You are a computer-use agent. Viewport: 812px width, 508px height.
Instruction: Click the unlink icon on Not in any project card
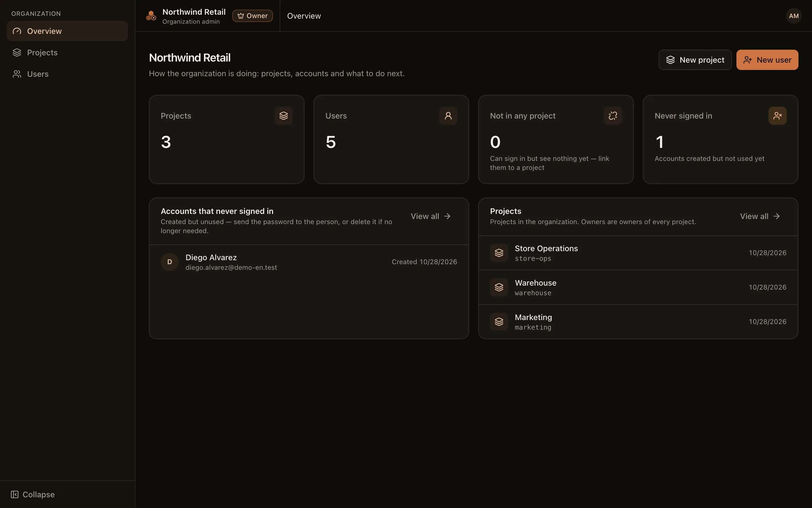(613, 116)
